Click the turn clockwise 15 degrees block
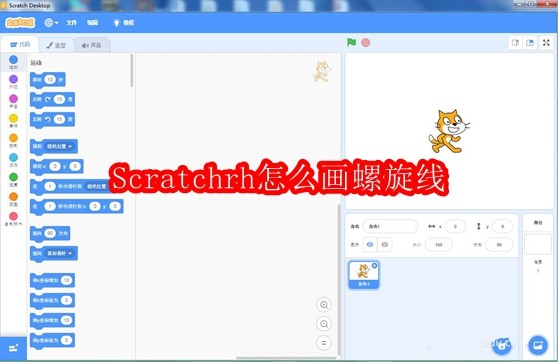Image resolution: width=558 pixels, height=362 pixels. click(52, 100)
